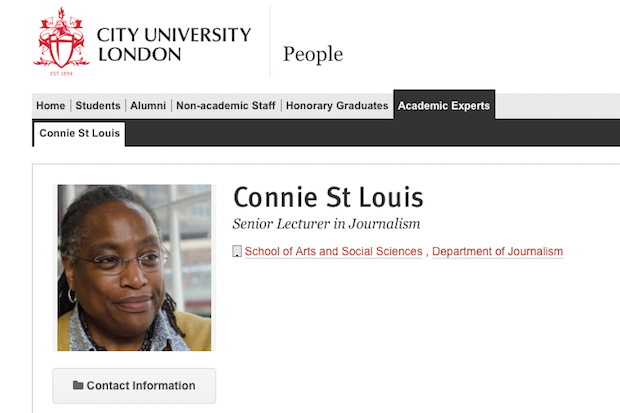
Task: Click the small icon before School of Arts
Action: (237, 252)
